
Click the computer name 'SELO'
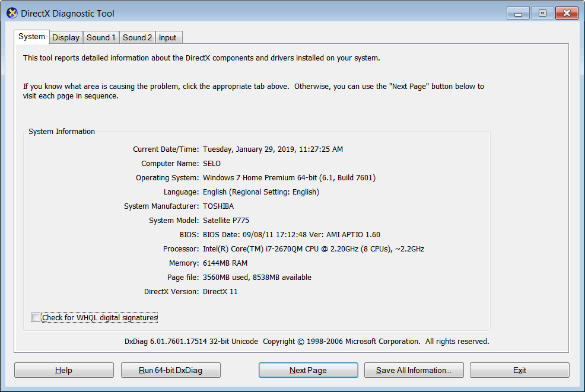coord(212,163)
